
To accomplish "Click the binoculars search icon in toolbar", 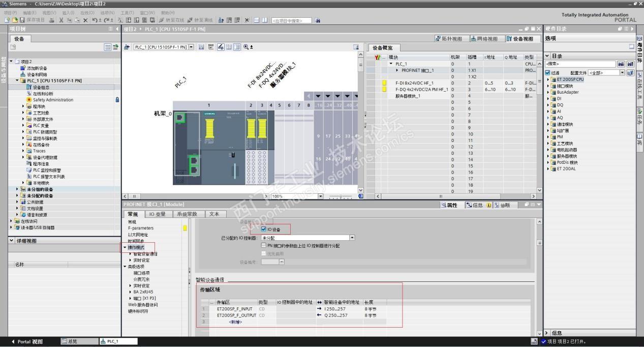I will [318, 20].
